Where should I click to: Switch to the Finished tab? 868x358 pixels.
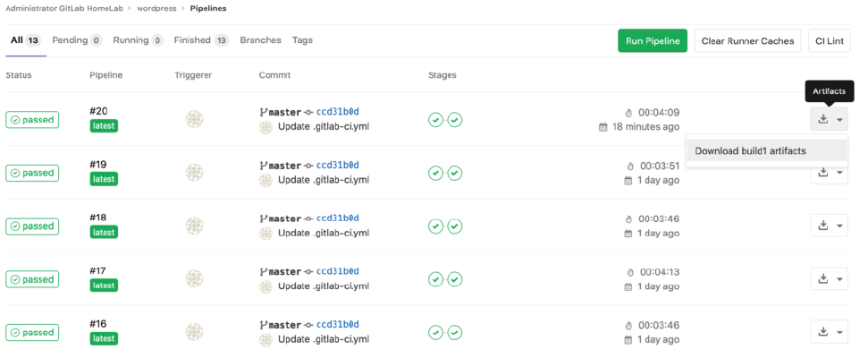click(201, 40)
